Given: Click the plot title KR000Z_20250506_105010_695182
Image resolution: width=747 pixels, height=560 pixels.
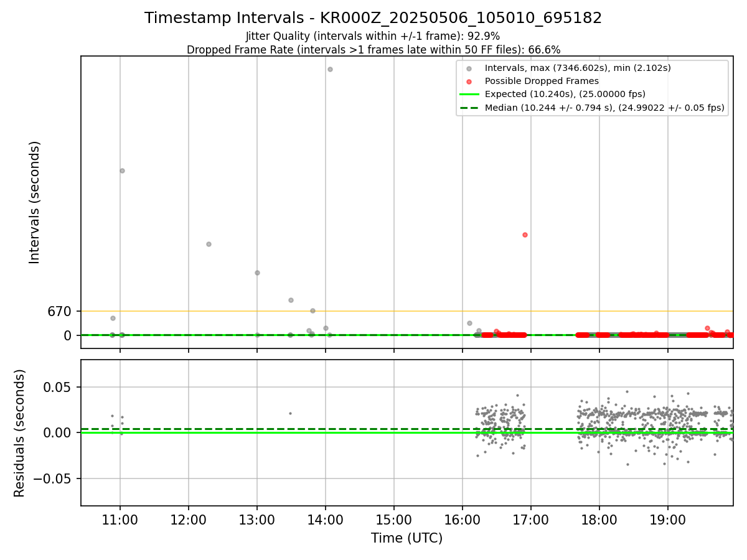Looking at the screenshot, I should 374,18.
